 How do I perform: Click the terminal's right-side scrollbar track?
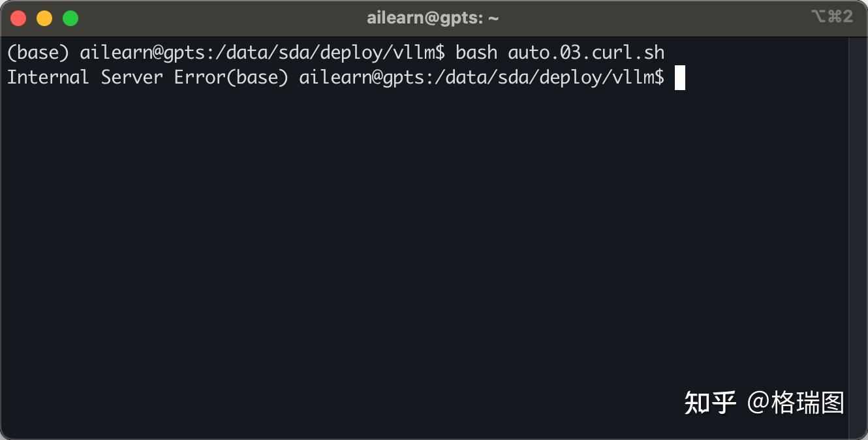[858, 235]
